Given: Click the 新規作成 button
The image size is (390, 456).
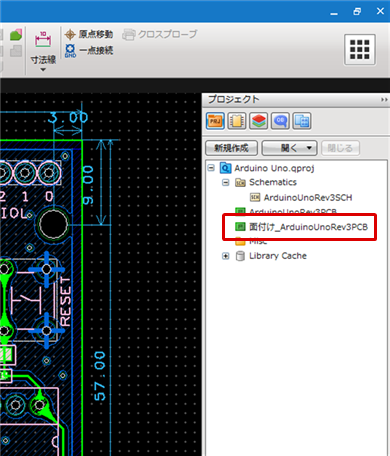Looking at the screenshot, I should pyautogui.click(x=231, y=148).
